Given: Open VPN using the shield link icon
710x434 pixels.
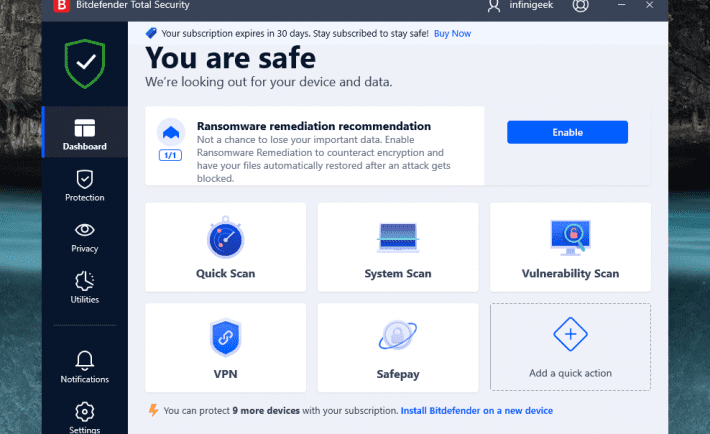Looking at the screenshot, I should click(x=225, y=337).
